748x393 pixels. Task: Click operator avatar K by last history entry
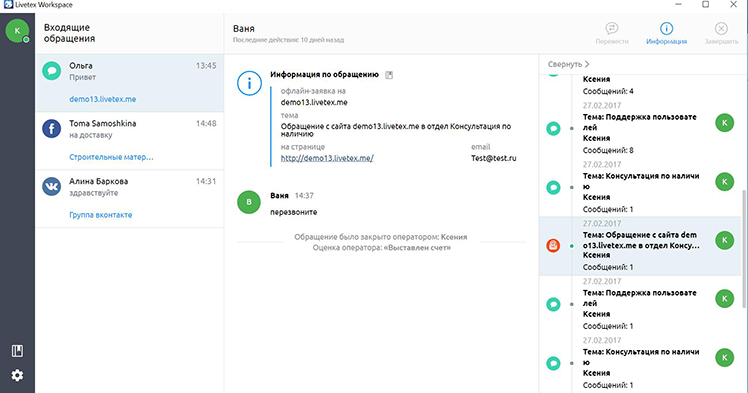click(725, 358)
